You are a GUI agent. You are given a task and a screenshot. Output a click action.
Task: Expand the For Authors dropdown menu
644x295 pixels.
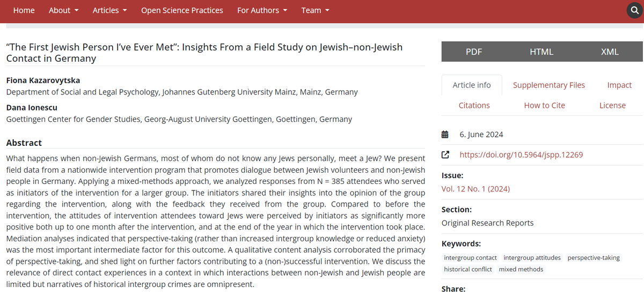(262, 10)
